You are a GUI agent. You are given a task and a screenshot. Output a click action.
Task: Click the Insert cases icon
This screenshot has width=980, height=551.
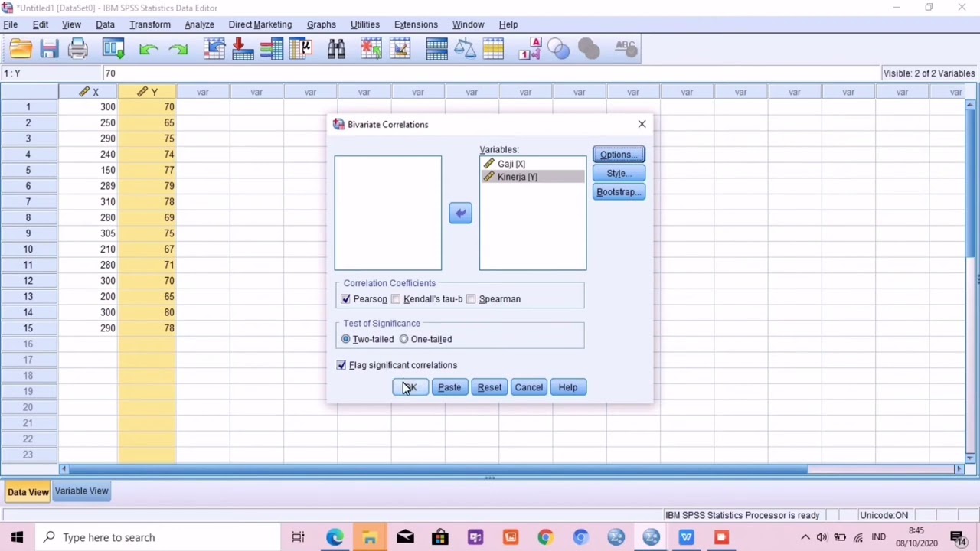pyautogui.click(x=371, y=50)
